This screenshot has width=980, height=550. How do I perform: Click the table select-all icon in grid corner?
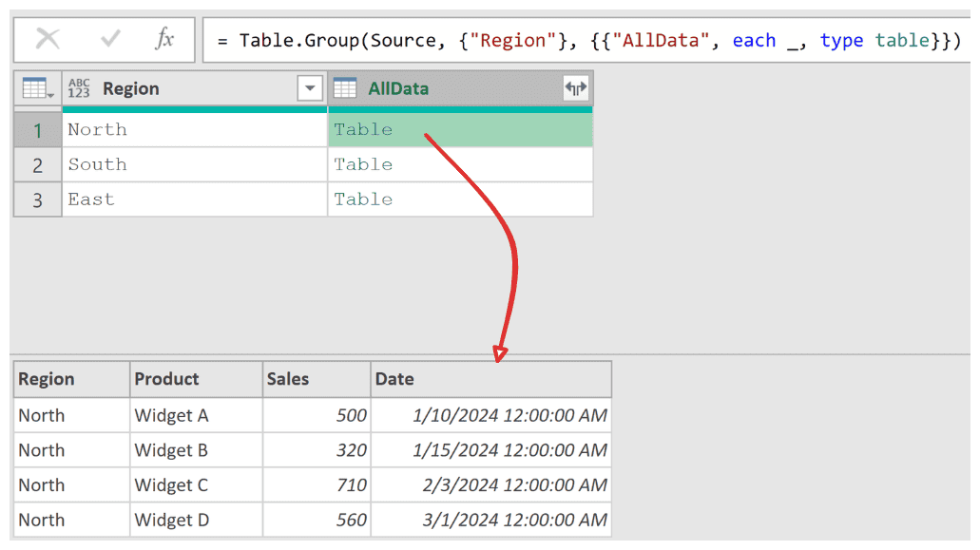(36, 87)
